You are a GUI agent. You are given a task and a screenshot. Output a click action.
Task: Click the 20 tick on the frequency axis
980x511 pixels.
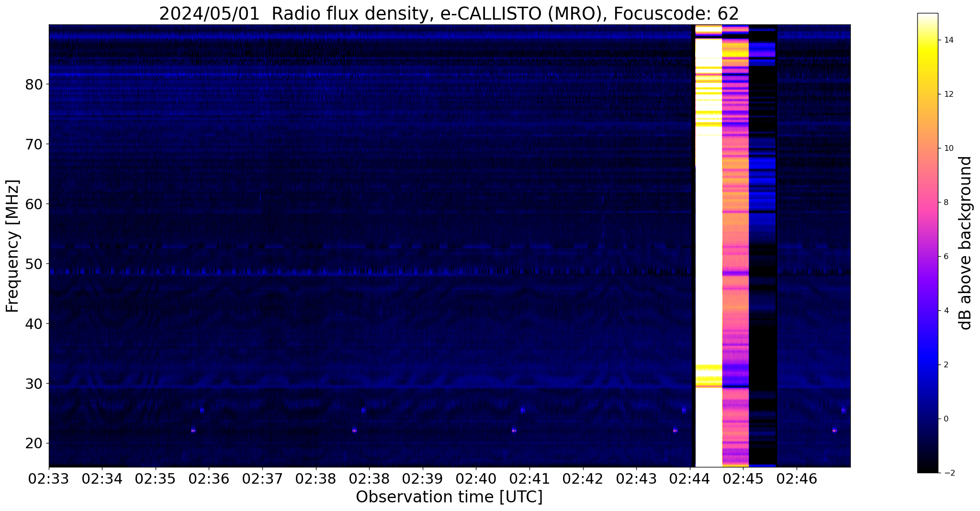click(x=34, y=444)
